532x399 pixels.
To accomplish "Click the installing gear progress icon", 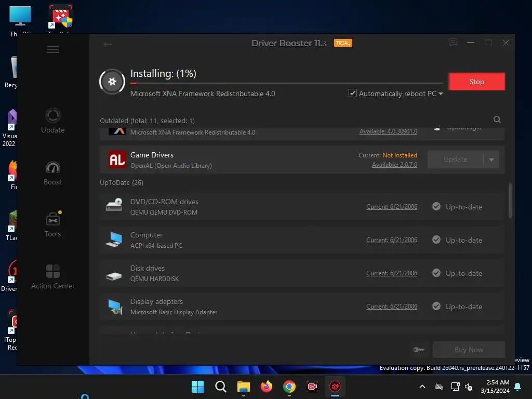I will click(112, 82).
